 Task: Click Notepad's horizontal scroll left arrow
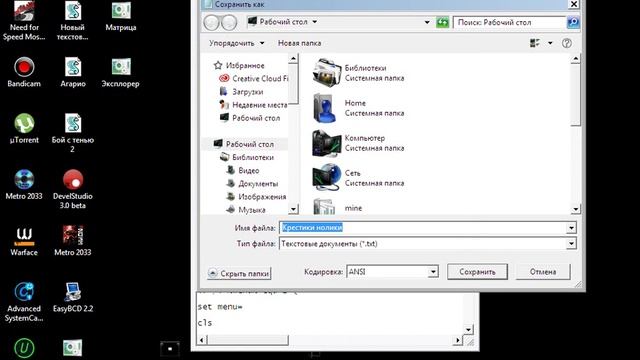point(202,340)
